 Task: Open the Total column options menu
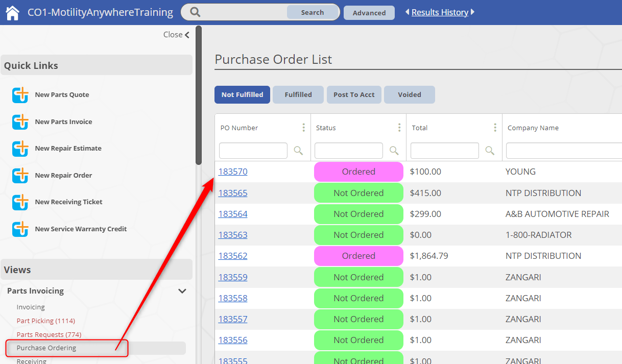[495, 128]
